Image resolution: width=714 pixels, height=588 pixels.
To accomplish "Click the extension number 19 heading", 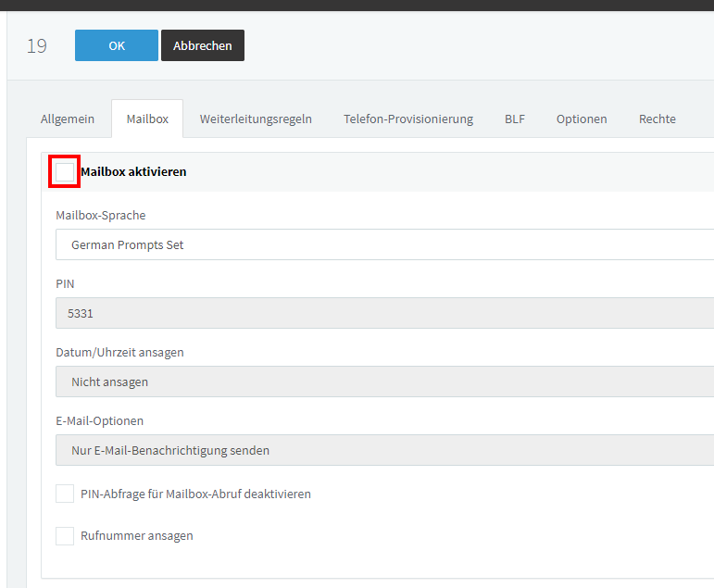I will tap(37, 46).
